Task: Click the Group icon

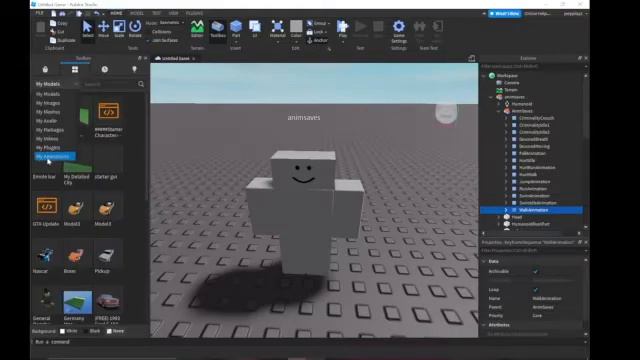Action: pyautogui.click(x=309, y=23)
